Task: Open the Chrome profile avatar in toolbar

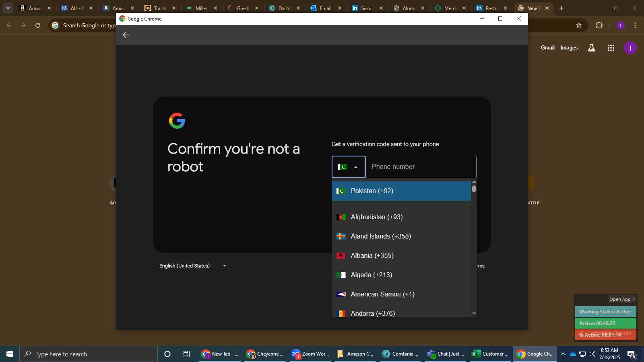Action: [621, 25]
